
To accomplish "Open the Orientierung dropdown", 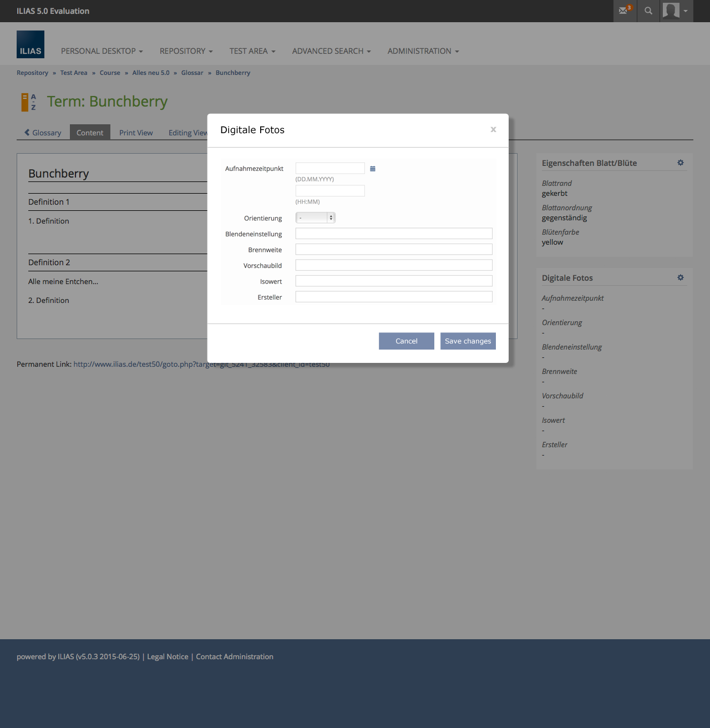I will tap(315, 218).
